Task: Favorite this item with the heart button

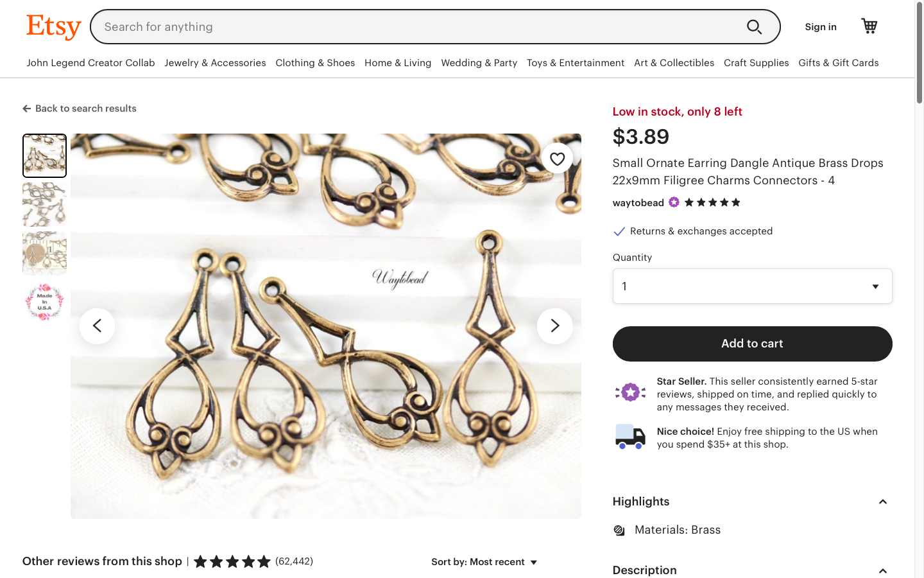Action: pos(557,159)
